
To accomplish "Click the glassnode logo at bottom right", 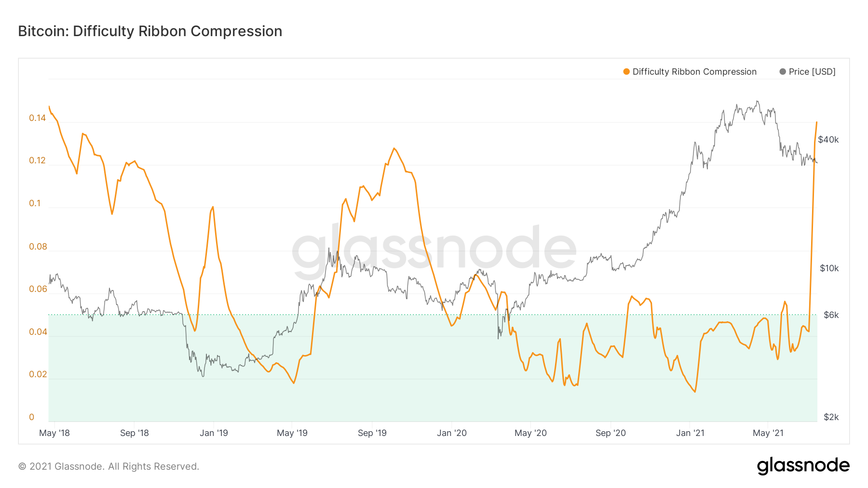I will tap(803, 466).
